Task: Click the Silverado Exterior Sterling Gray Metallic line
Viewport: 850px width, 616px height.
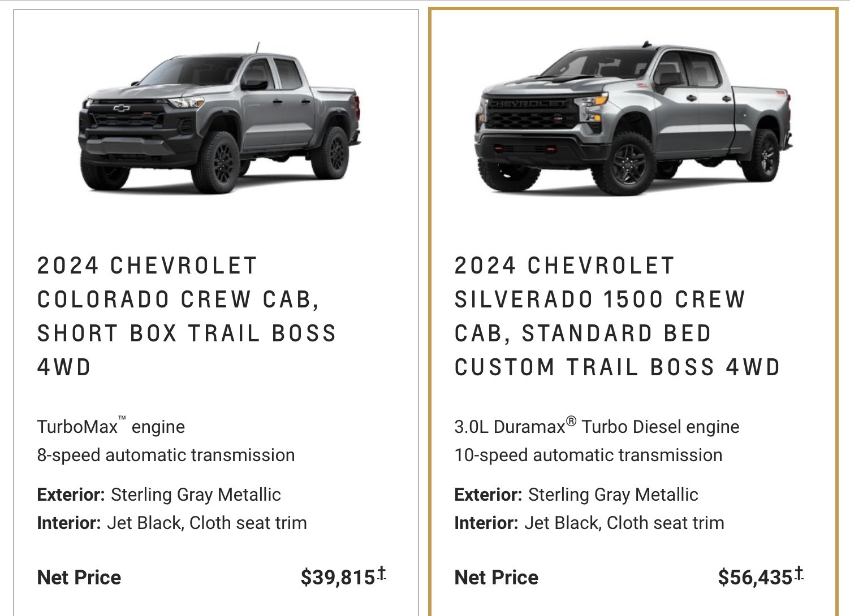Action: pos(576,494)
